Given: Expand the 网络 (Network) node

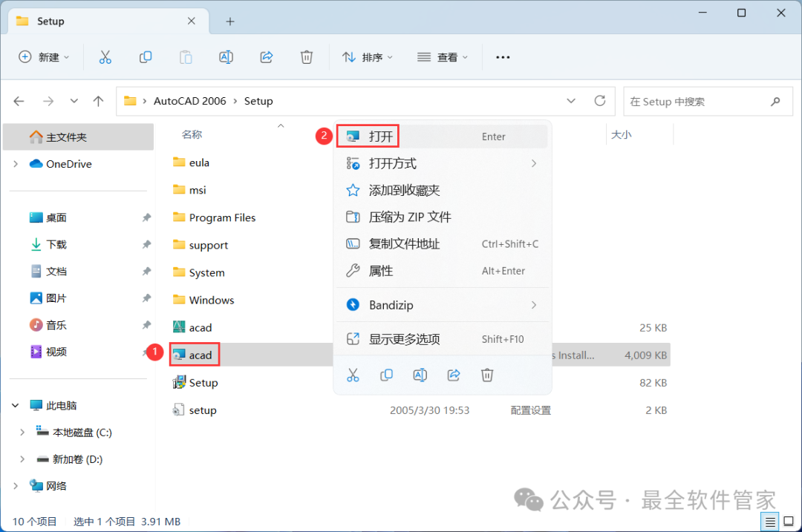Looking at the screenshot, I should pos(16,486).
